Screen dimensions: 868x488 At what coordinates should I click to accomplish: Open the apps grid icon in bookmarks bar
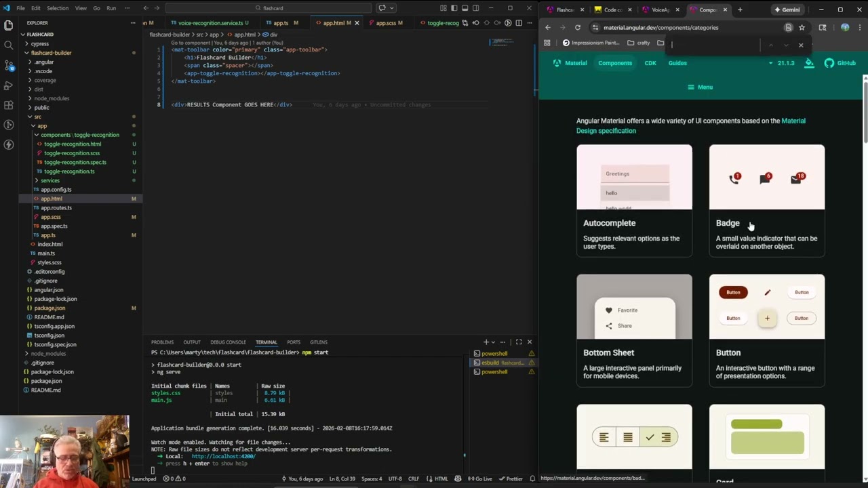click(x=547, y=43)
